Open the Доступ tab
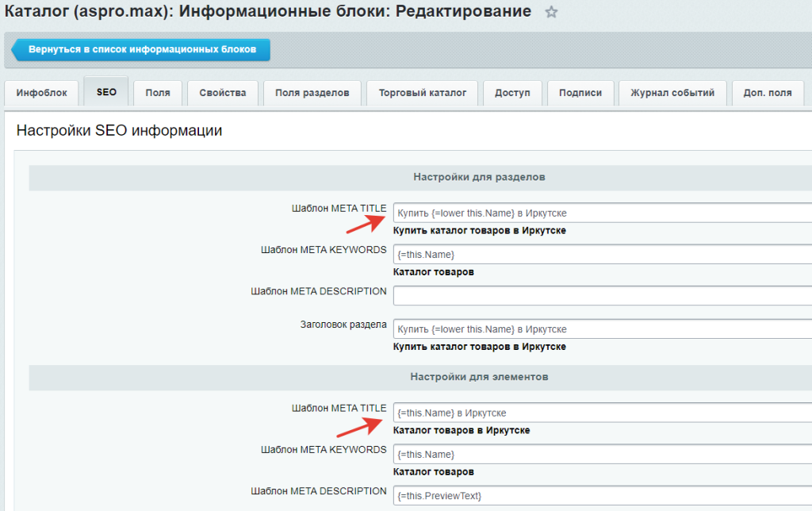Screen dimensions: 812x511 tap(512, 93)
